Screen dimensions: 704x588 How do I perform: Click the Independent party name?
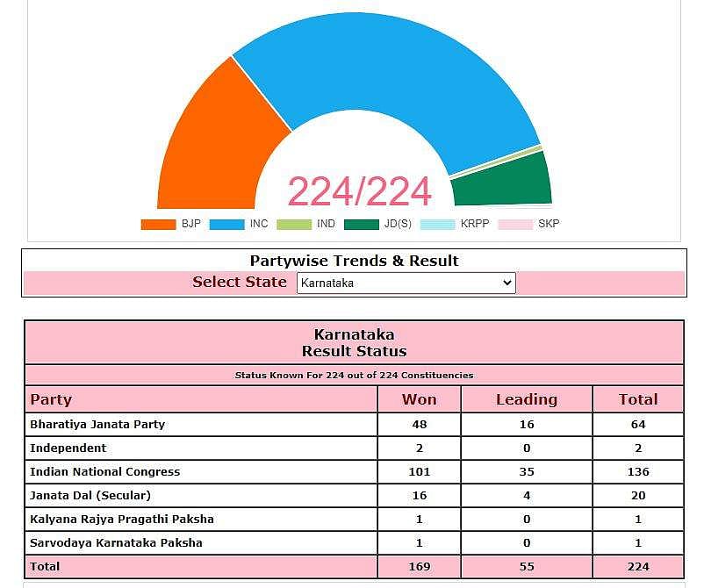coord(68,448)
